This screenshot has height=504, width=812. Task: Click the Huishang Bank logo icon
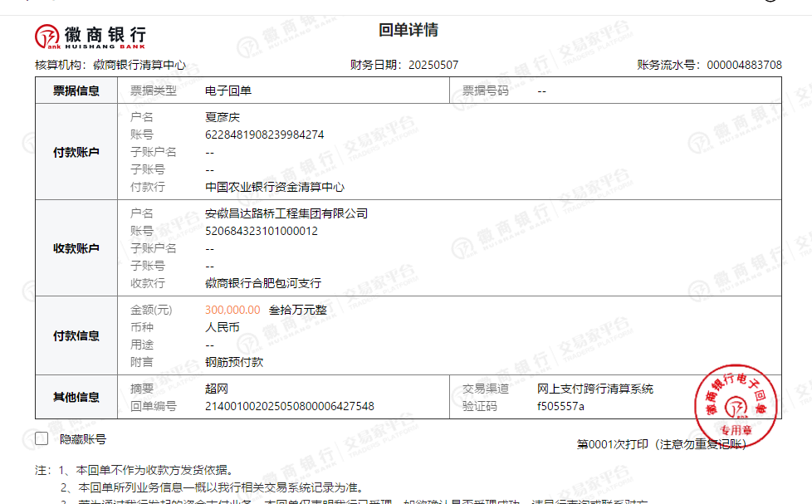pos(47,36)
